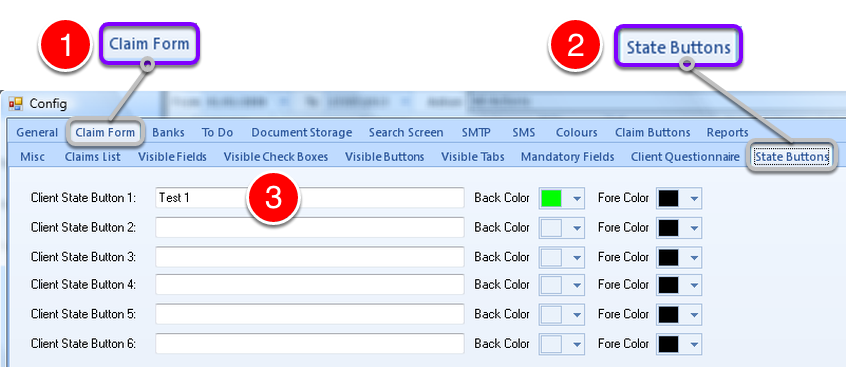Open Client Questionnaire sub-tab
Image resolution: width=846 pixels, height=370 pixels.
[685, 157]
